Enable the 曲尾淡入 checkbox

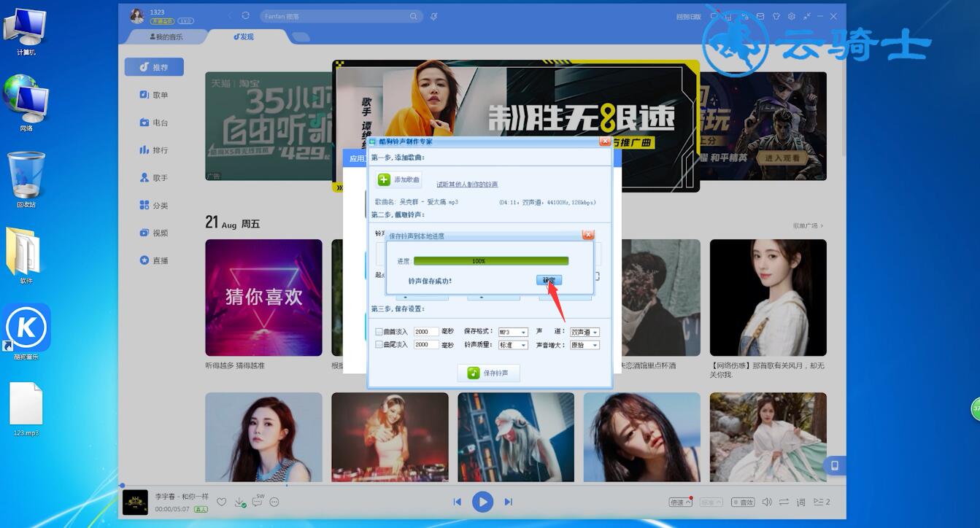(x=379, y=344)
